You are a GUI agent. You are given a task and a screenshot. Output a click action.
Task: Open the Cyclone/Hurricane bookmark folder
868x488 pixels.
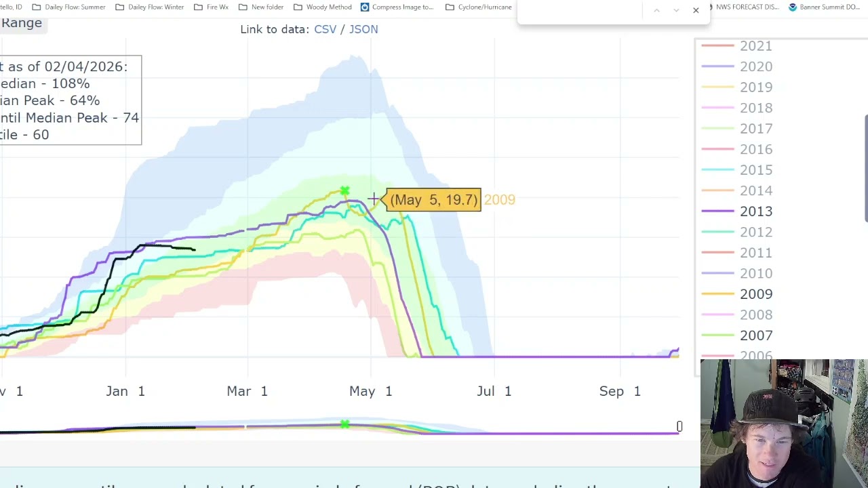click(x=478, y=7)
